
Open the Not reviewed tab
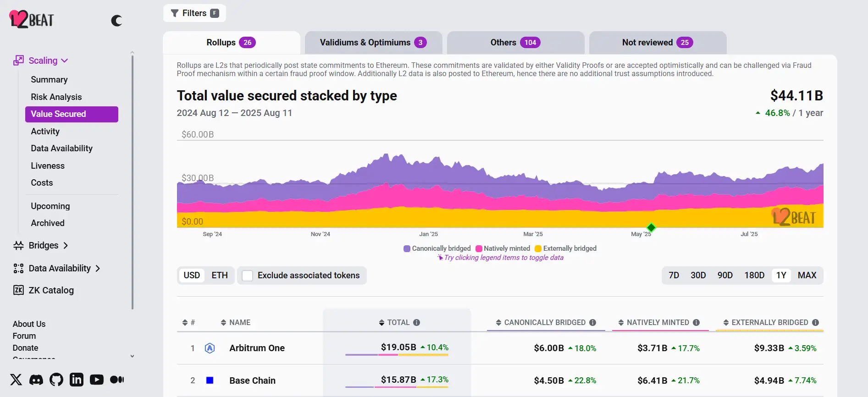tap(657, 43)
